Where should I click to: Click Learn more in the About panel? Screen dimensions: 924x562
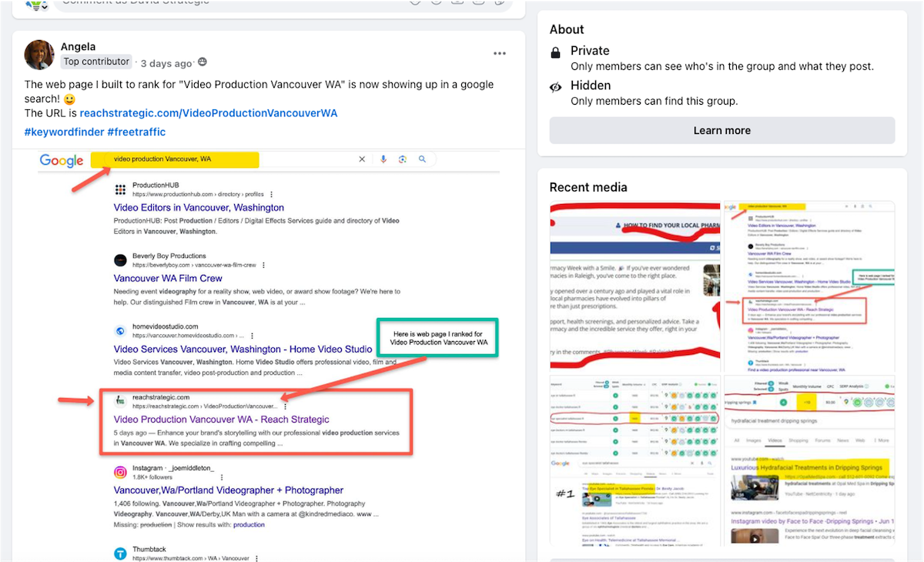(722, 130)
